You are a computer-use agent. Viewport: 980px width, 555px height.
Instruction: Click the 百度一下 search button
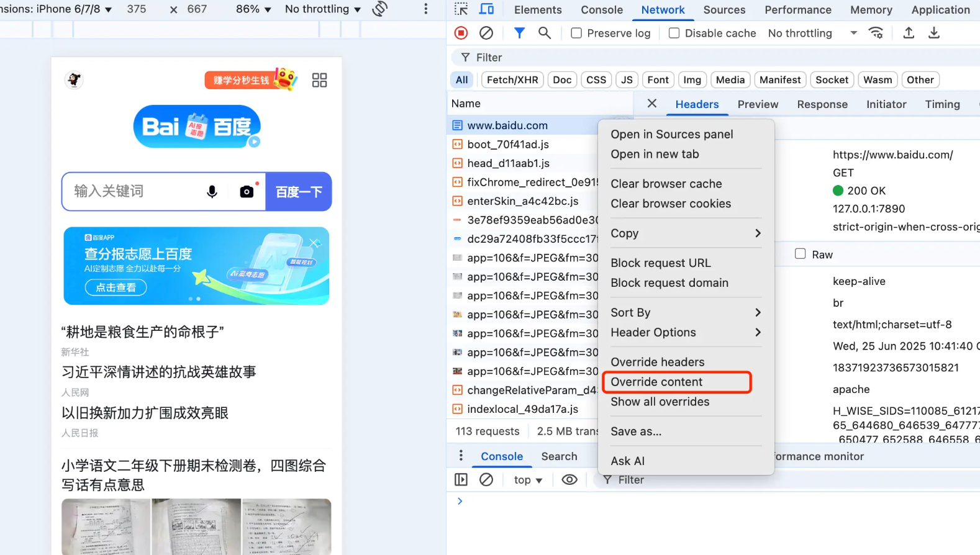point(299,191)
